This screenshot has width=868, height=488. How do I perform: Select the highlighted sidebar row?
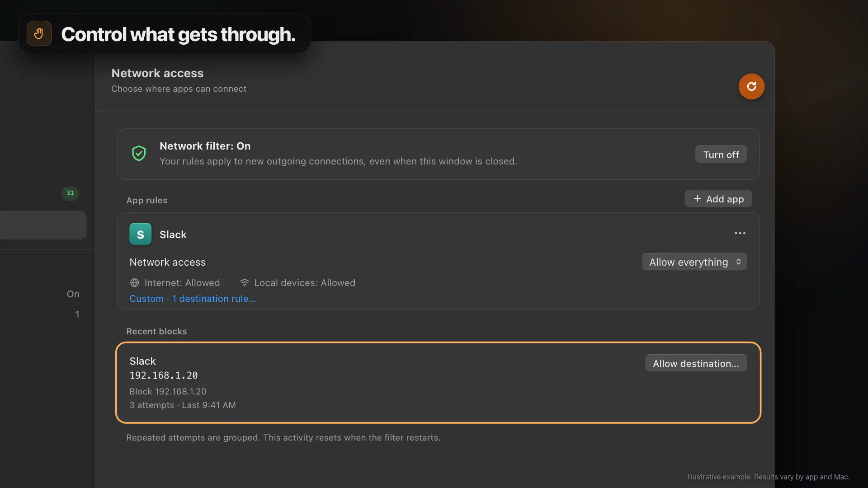click(43, 225)
